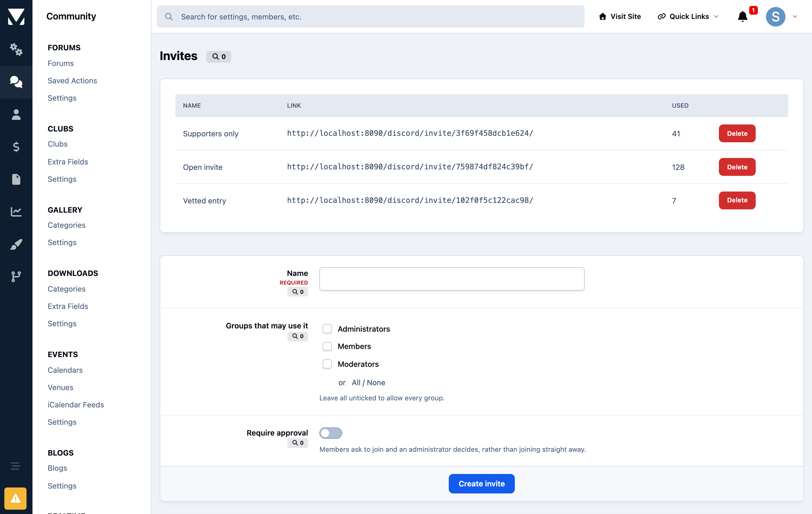Open the yellow warning alert icon
Image resolution: width=812 pixels, height=514 pixels.
pos(15,499)
